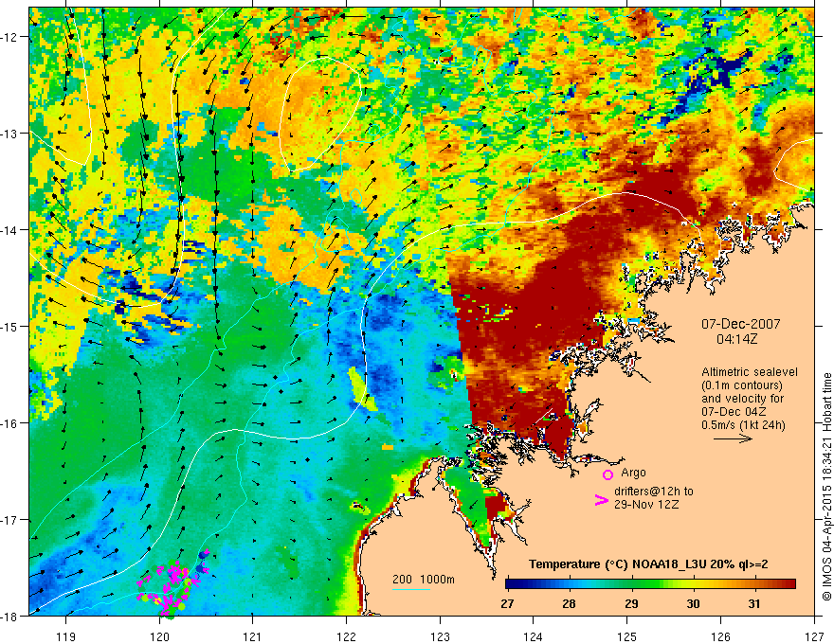834x644 pixels.
Task: Click the '(0.1m contours)' text
Action: (742, 385)
